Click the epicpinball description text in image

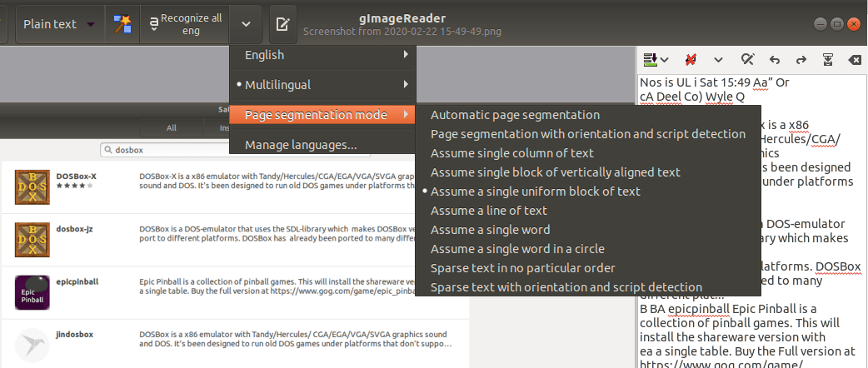pos(277,286)
